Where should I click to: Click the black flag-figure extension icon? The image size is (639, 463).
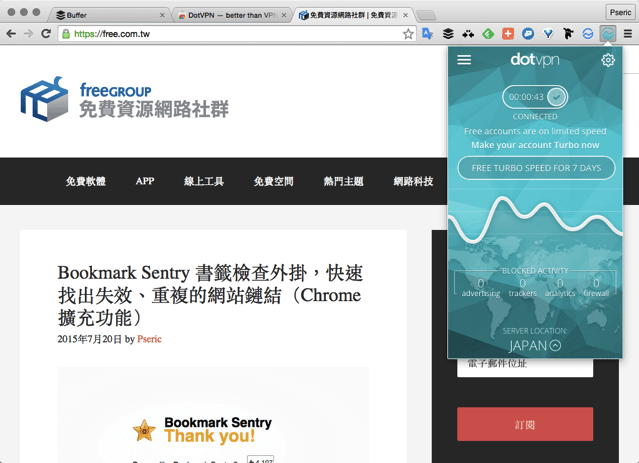[568, 34]
